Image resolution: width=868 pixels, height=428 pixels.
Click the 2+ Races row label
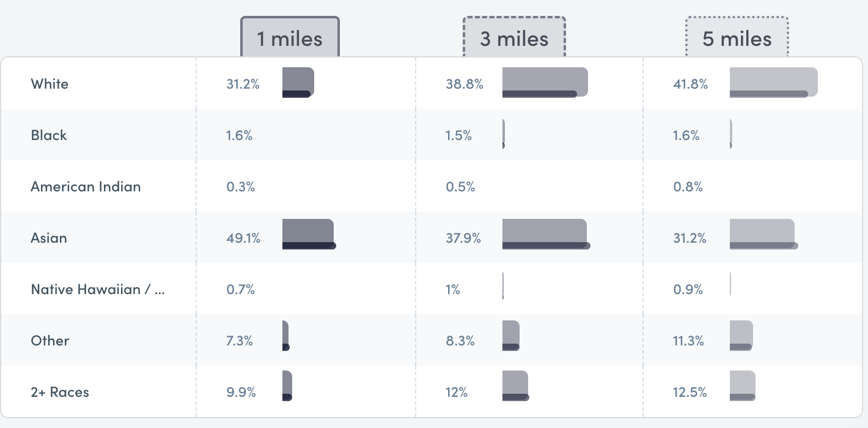(60, 392)
